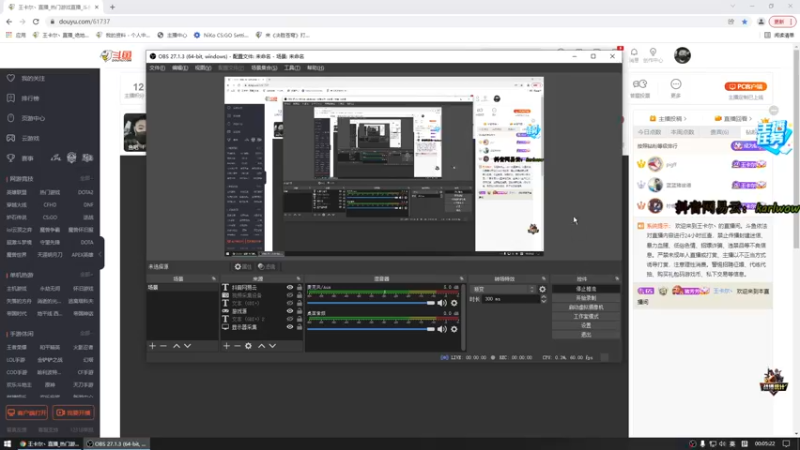Expand 全部 next to 单机热游 section

pos(86,275)
